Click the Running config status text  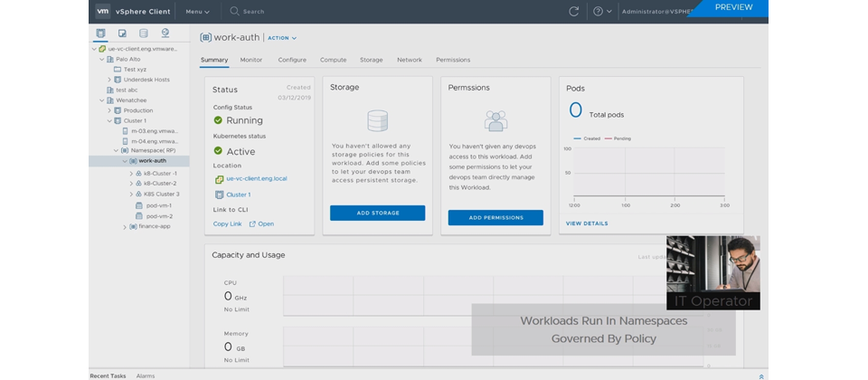click(245, 120)
